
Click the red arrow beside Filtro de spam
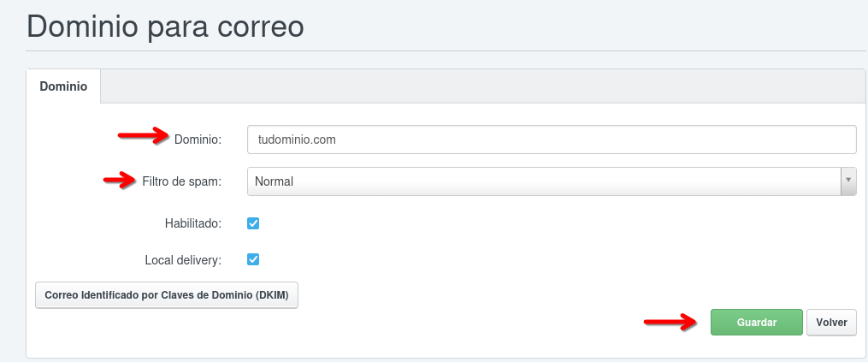coord(120,180)
